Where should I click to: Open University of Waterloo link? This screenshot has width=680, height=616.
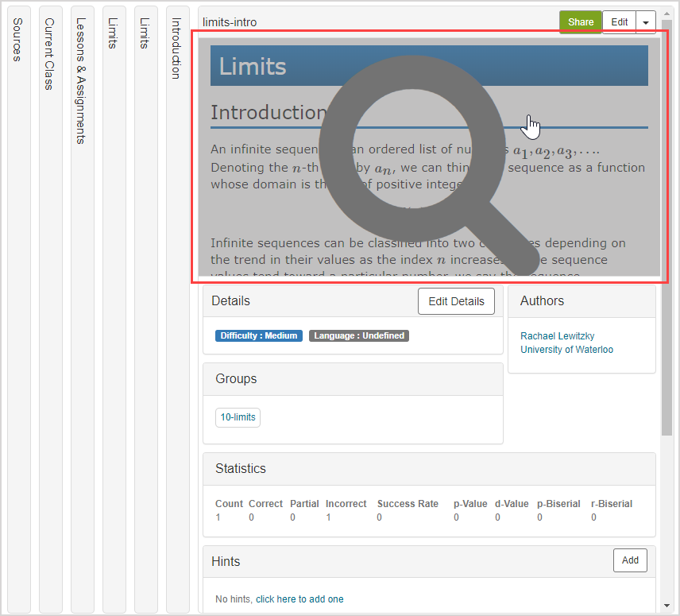pos(566,350)
